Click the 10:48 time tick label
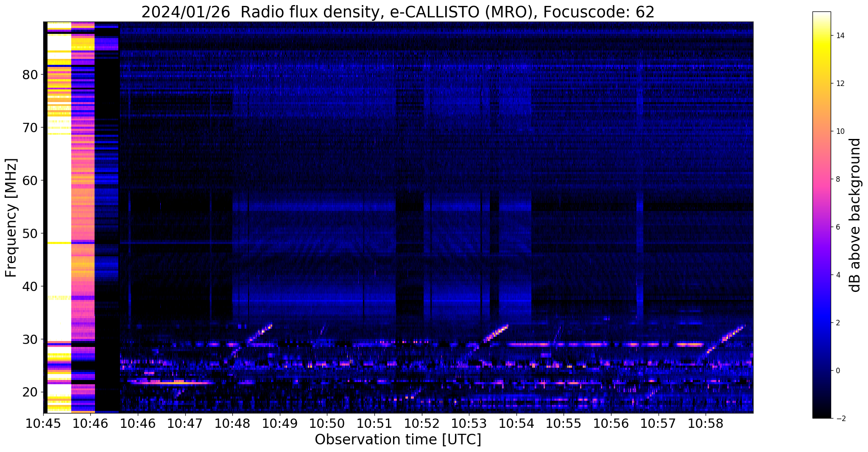Viewport: 868px width, 452px height. click(232, 424)
